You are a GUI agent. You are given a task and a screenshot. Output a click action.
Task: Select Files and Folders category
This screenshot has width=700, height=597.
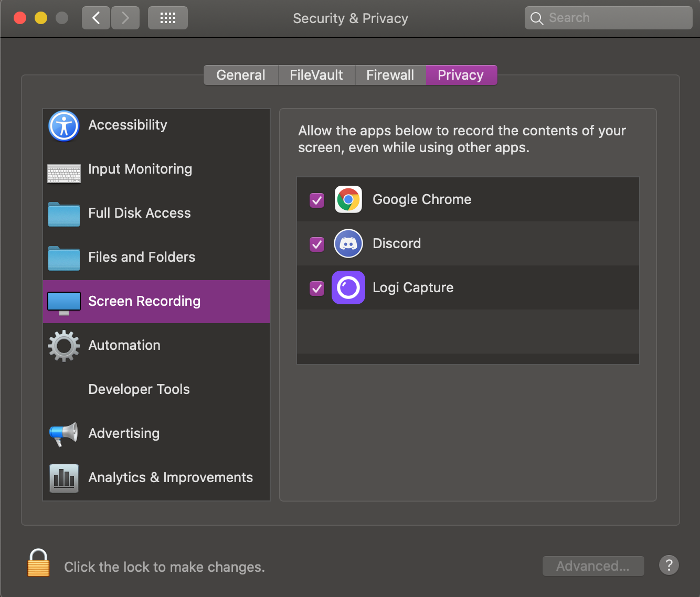pos(156,258)
